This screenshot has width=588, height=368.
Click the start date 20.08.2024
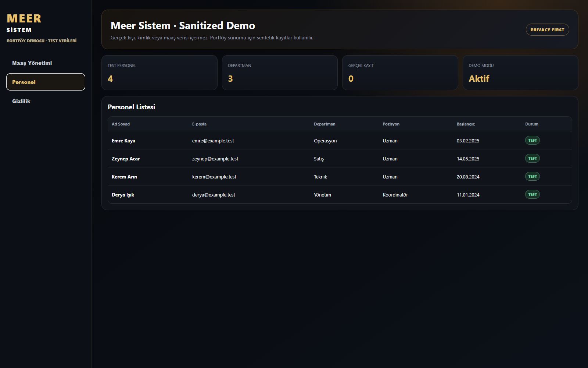[468, 177]
